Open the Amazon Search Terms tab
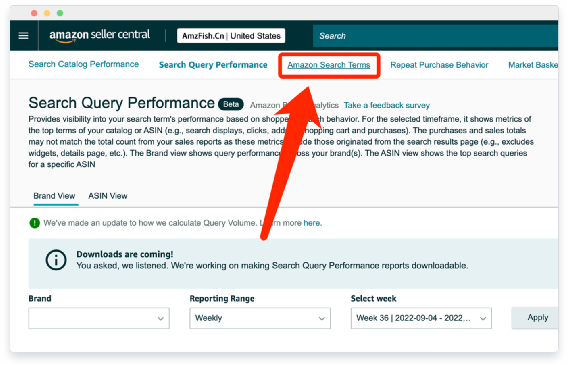This screenshot has width=567, height=365. point(329,65)
